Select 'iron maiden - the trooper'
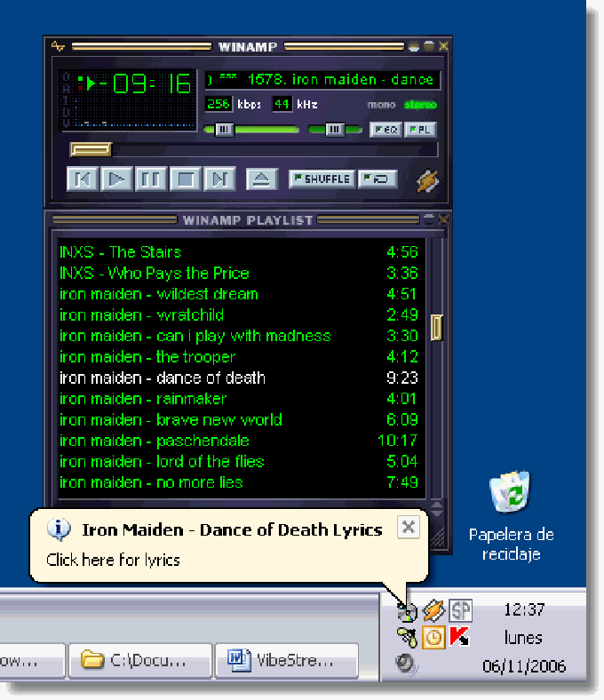604x700 pixels. (x=239, y=357)
